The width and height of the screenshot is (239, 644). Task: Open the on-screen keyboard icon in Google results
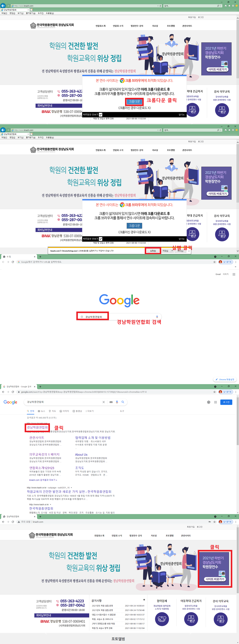111,402
